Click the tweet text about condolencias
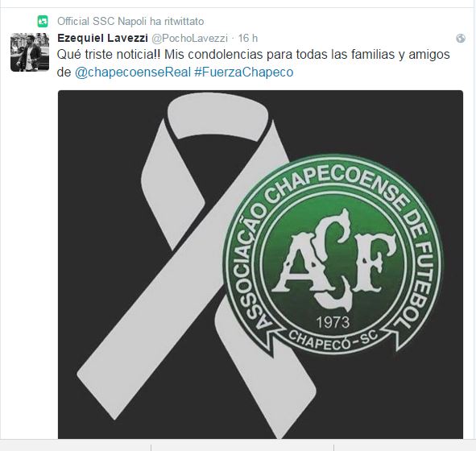This screenshot has height=451, width=476. (253, 64)
